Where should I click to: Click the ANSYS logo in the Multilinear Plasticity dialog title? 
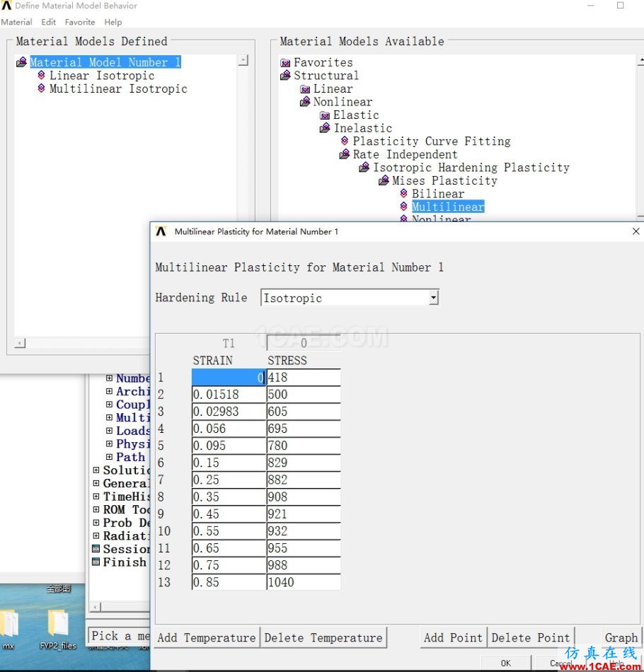(161, 231)
